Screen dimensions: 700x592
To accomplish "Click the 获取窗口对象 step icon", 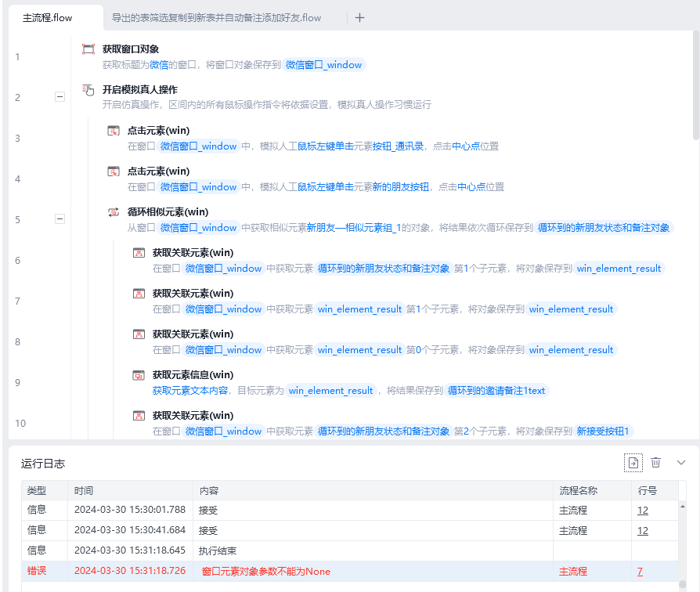I will (88, 49).
